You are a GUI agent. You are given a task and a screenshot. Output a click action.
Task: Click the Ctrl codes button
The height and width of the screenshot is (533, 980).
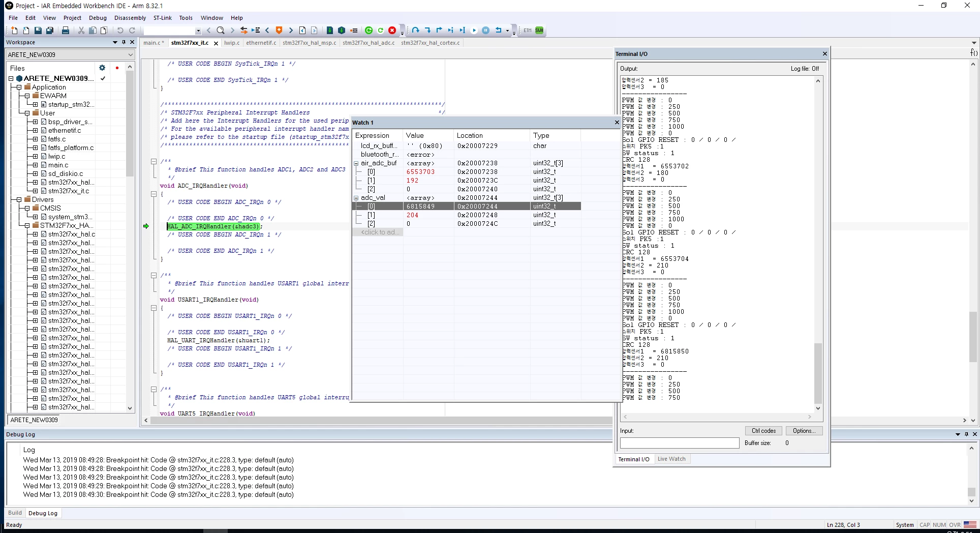click(763, 431)
